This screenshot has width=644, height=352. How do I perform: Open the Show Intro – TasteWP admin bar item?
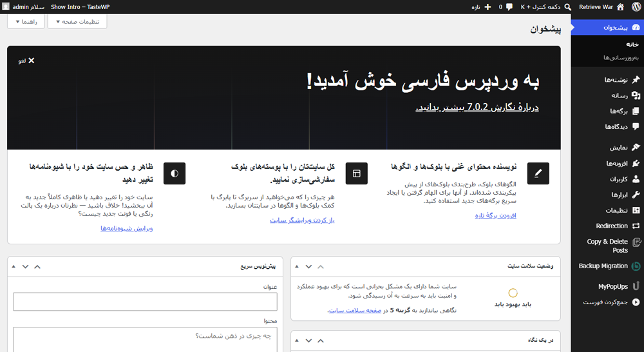click(x=80, y=7)
